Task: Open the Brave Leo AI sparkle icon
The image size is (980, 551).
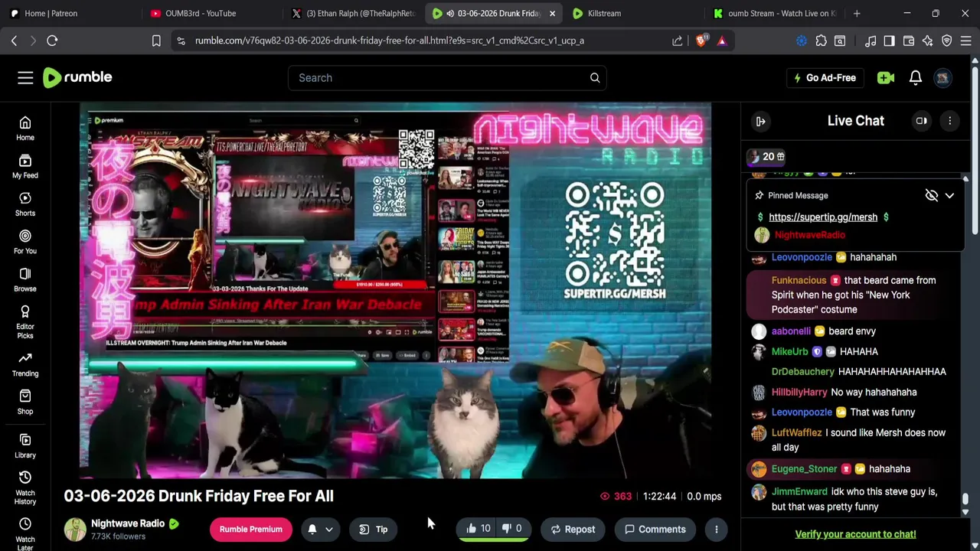Action: click(927, 41)
